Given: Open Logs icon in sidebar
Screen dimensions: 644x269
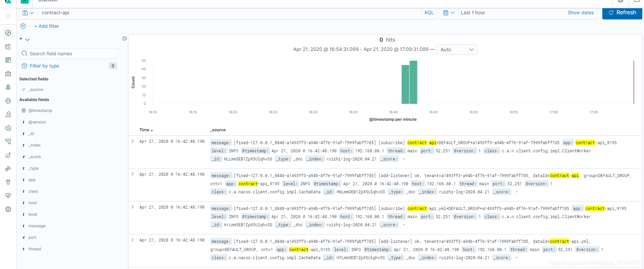Looking at the screenshot, I should pyautogui.click(x=8, y=128).
